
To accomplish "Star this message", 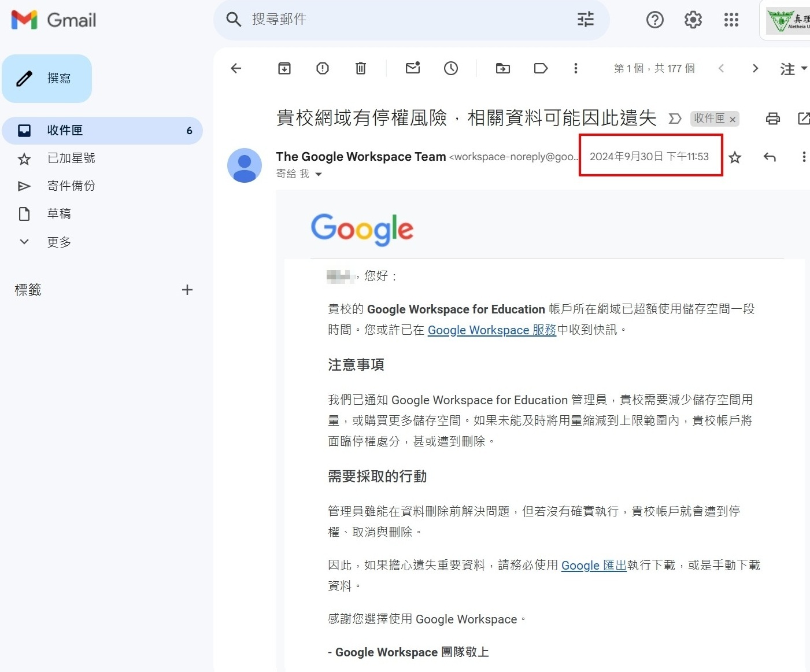I will tap(735, 157).
